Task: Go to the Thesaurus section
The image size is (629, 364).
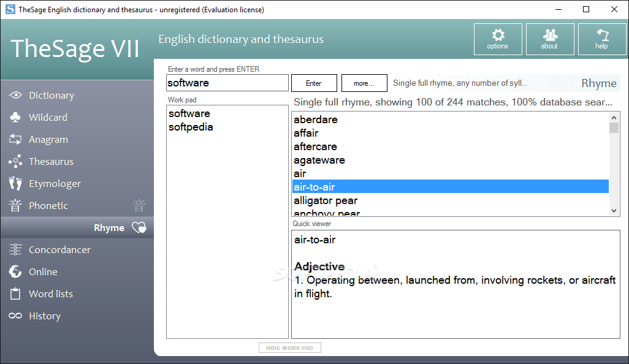Action: (x=51, y=162)
